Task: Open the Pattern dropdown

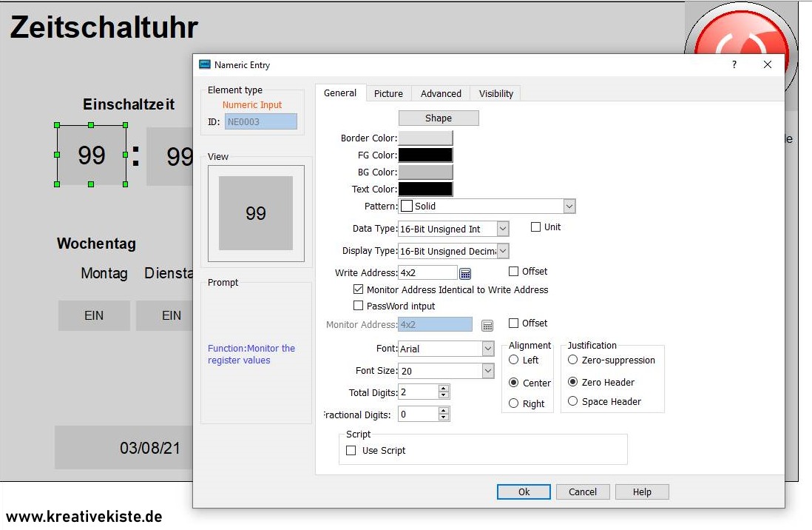Action: point(569,207)
